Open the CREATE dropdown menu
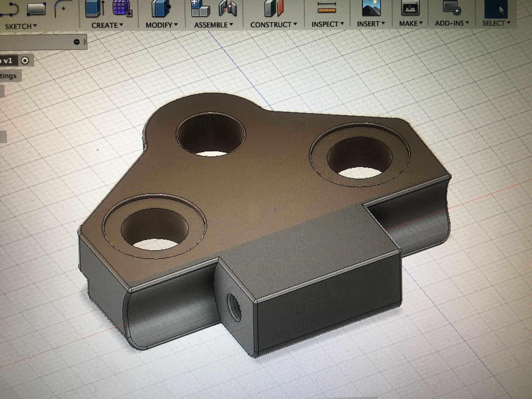Screen dimensions: 532x399 click(107, 25)
